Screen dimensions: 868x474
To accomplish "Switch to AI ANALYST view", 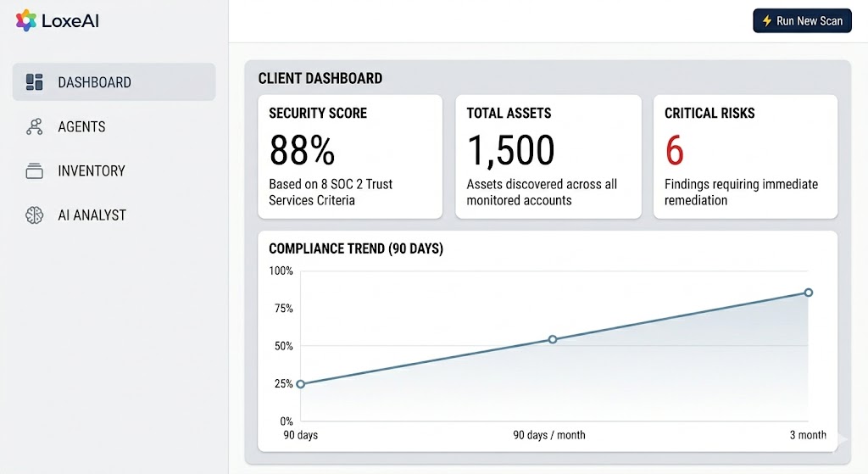I will (x=92, y=215).
